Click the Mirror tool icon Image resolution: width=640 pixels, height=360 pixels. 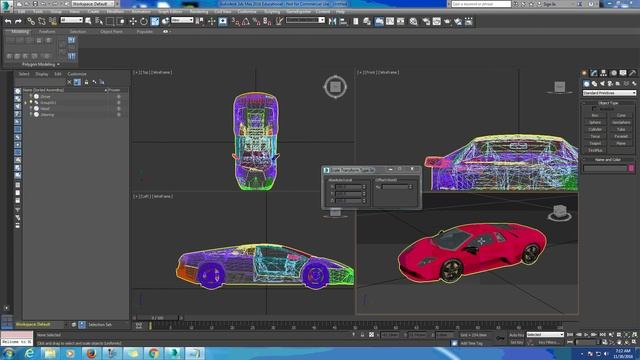click(332, 21)
